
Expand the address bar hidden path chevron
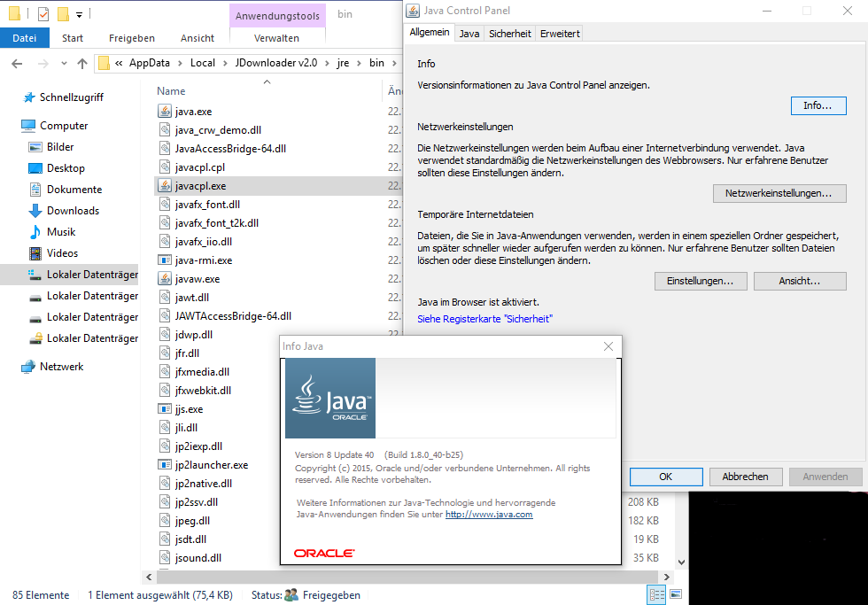point(119,63)
